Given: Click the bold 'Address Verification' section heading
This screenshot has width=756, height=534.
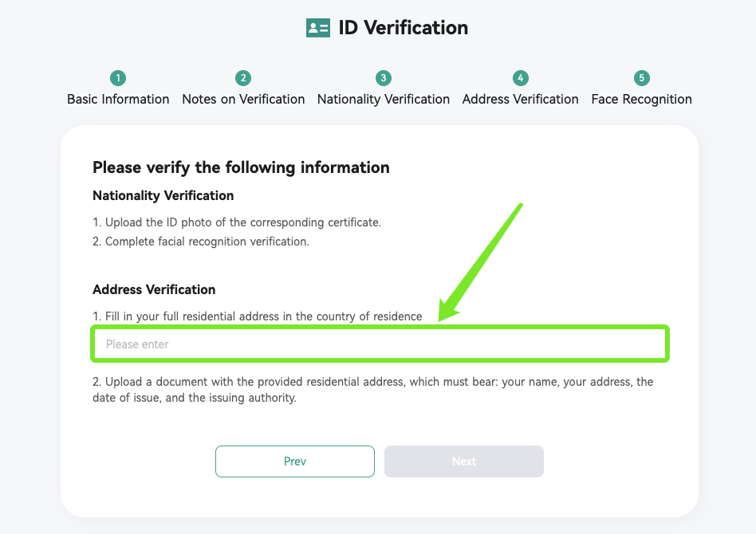Looking at the screenshot, I should pos(154,289).
